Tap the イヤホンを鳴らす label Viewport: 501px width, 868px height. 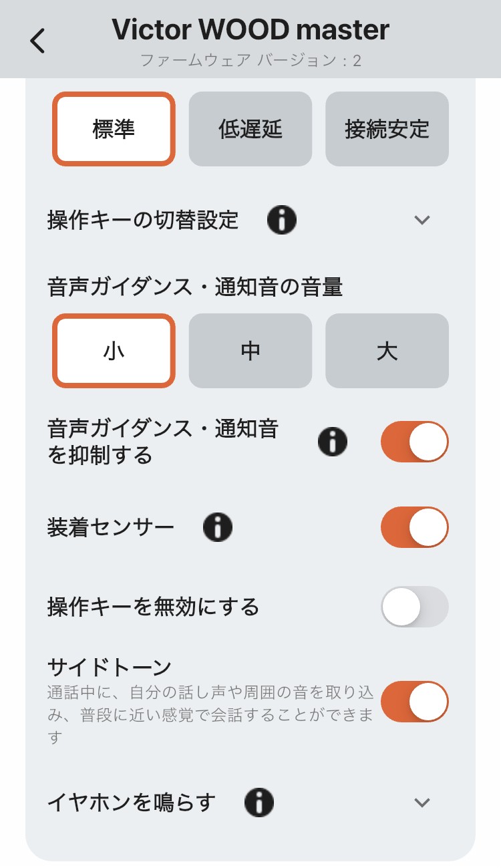point(132,803)
